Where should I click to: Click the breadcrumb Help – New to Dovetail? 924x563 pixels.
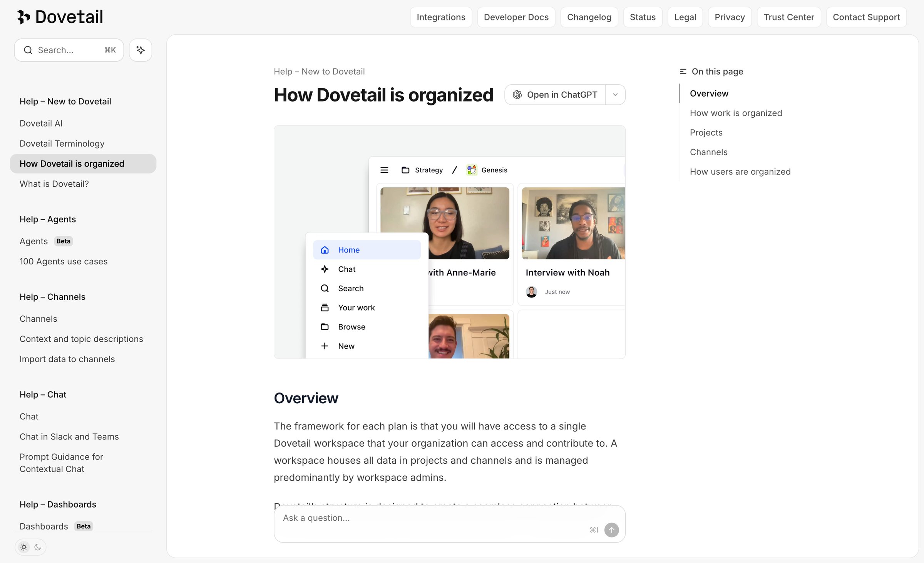coord(319,72)
